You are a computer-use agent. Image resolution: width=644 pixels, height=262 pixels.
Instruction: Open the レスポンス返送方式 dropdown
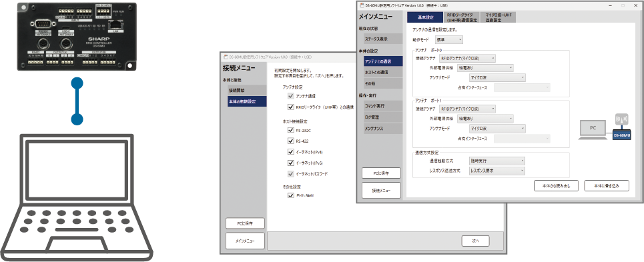497,171
